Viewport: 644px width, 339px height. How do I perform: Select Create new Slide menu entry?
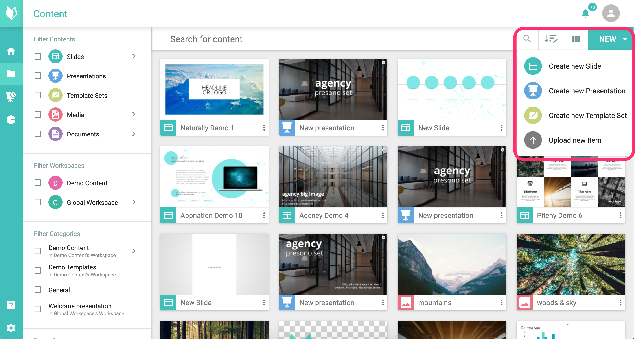click(x=575, y=66)
